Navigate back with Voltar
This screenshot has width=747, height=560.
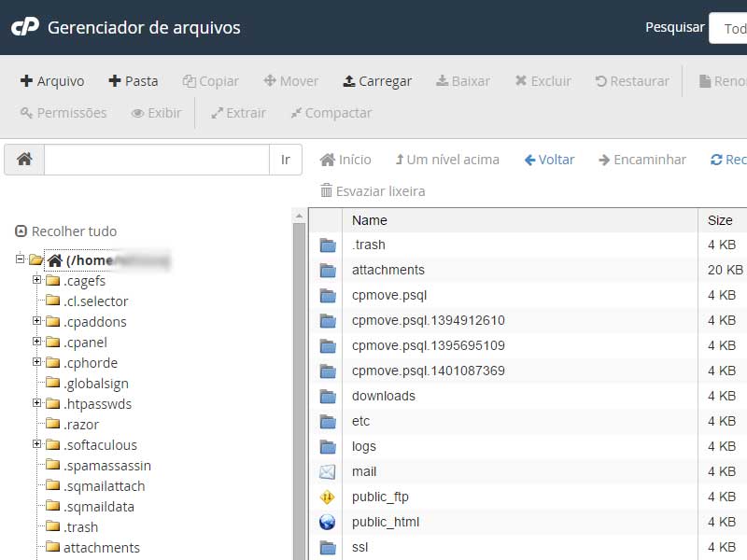click(x=549, y=160)
